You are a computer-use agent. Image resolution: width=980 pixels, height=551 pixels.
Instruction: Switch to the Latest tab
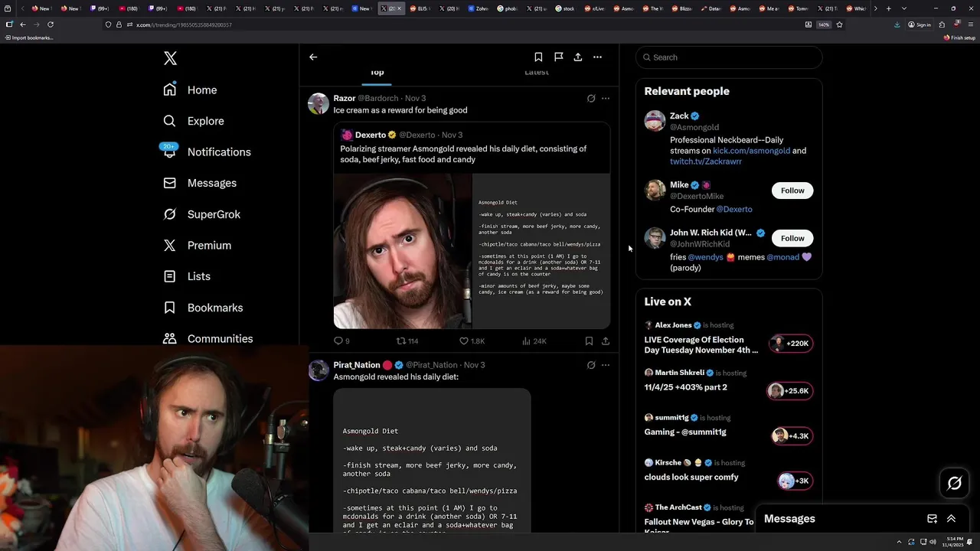pos(536,73)
